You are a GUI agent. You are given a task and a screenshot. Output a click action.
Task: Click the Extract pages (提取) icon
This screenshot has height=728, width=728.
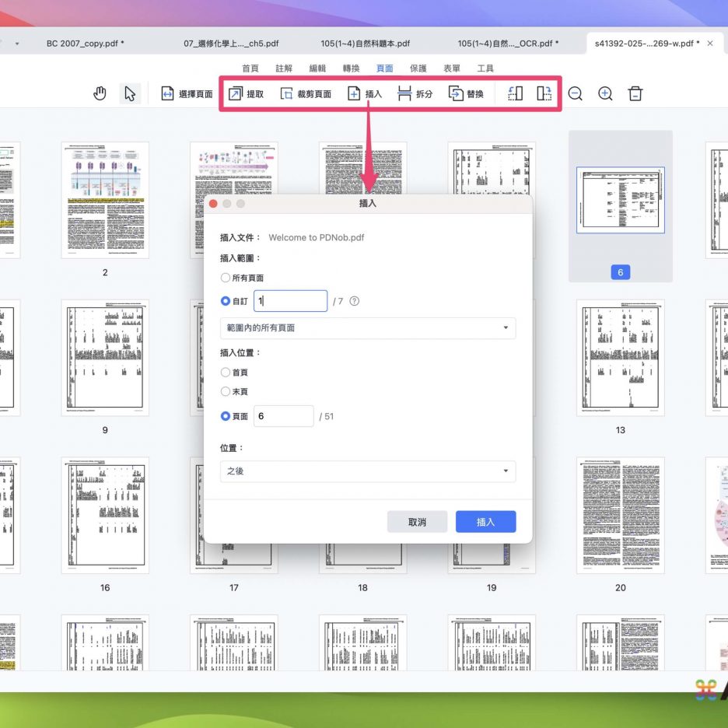pyautogui.click(x=236, y=94)
